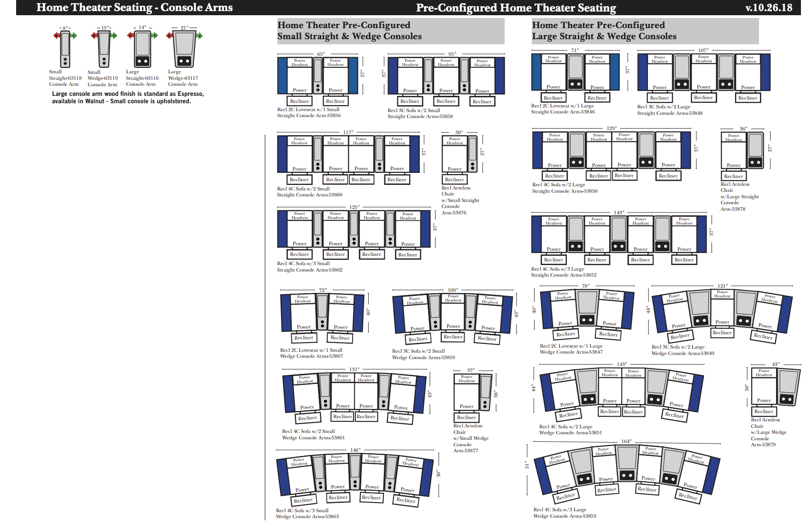Click the green arrow on Large Wedge console
Viewport: 812px width, 526px height.
[x=199, y=35]
